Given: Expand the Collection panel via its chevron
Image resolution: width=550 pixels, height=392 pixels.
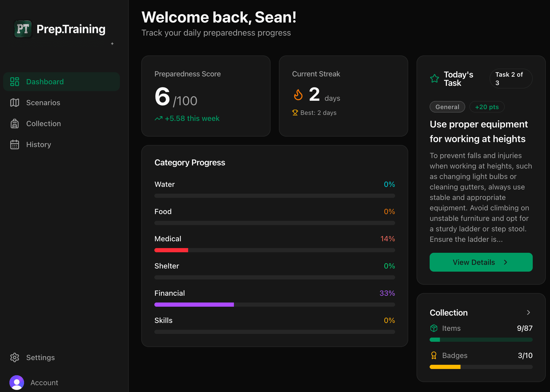Looking at the screenshot, I should click(x=529, y=312).
